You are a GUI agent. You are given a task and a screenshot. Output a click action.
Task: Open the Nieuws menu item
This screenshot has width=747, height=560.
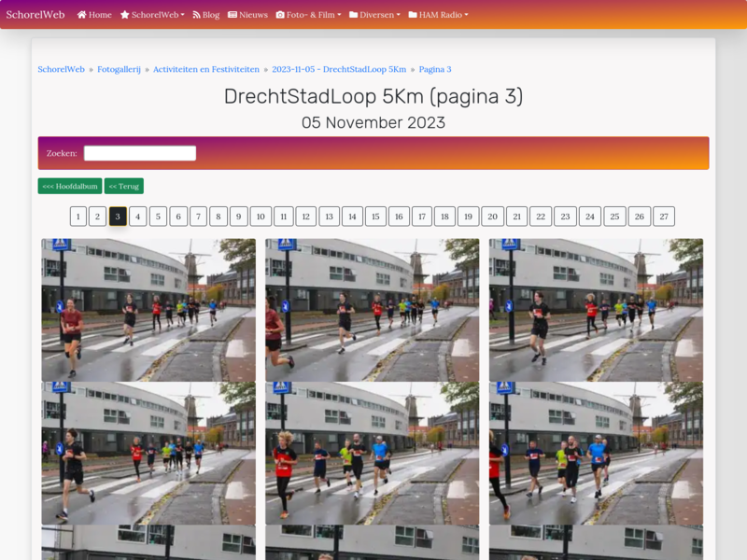[x=247, y=15]
